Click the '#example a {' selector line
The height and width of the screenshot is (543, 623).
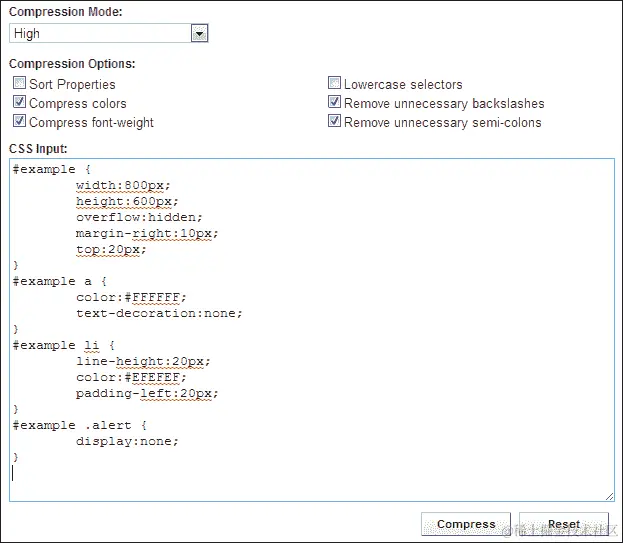click(x=60, y=281)
